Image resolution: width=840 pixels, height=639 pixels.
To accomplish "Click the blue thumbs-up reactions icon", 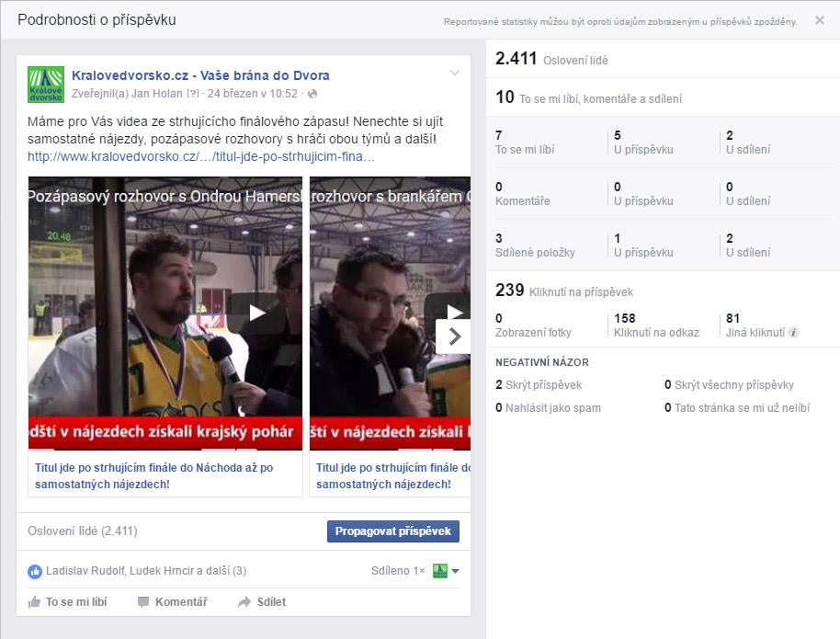I will (35, 571).
